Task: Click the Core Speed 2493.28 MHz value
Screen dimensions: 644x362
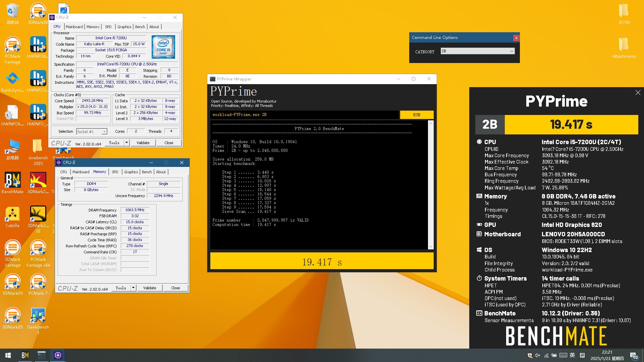Action: pos(93,101)
